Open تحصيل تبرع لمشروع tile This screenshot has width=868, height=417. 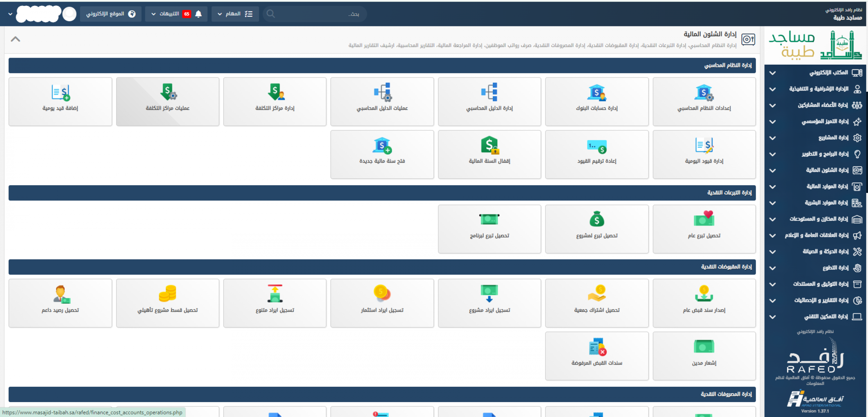pyautogui.click(x=597, y=229)
